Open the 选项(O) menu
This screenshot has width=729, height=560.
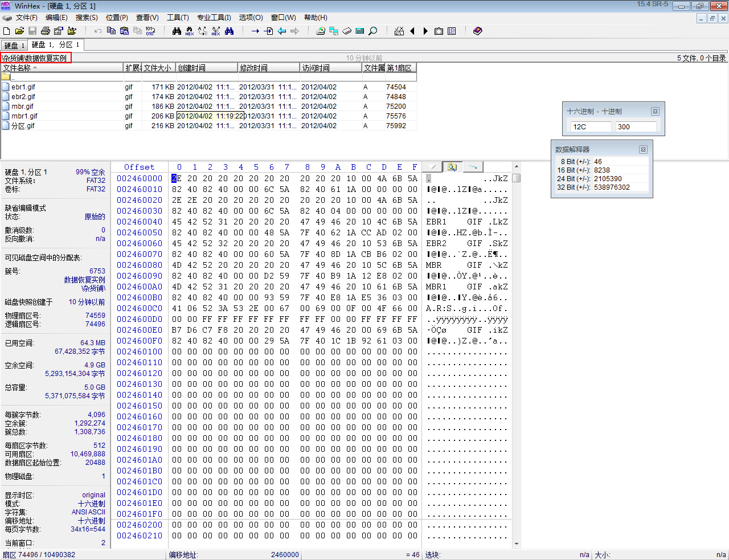point(251,18)
